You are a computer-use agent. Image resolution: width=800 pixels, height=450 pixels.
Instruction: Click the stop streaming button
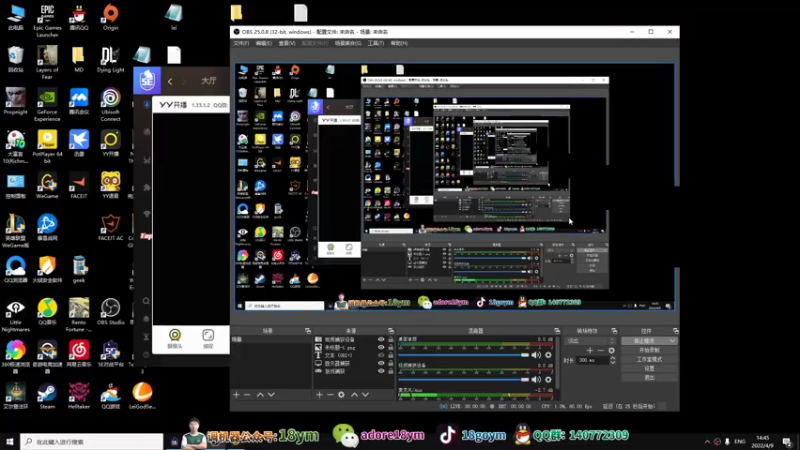644,341
